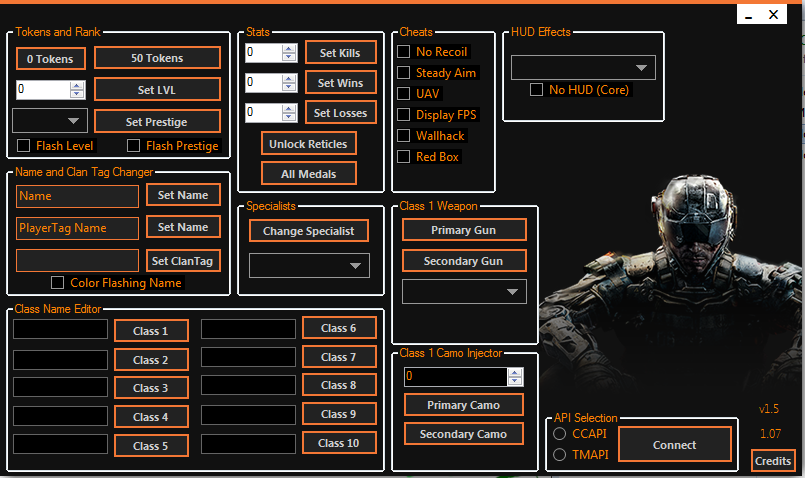Enable the Wallhack checkbox

[x=404, y=136]
